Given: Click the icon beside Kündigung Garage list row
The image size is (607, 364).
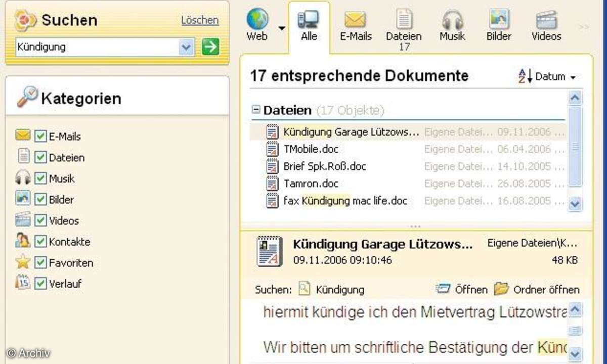Looking at the screenshot, I should tap(273, 132).
